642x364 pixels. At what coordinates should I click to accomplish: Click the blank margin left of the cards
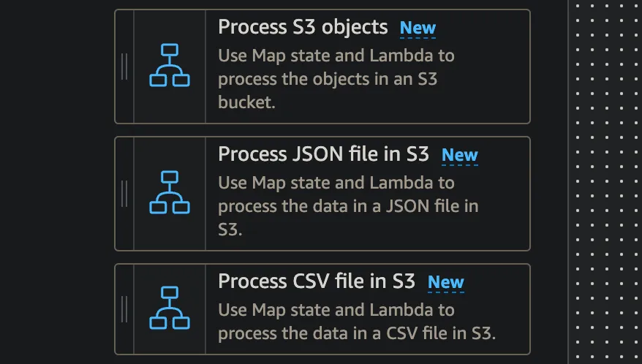point(57,183)
